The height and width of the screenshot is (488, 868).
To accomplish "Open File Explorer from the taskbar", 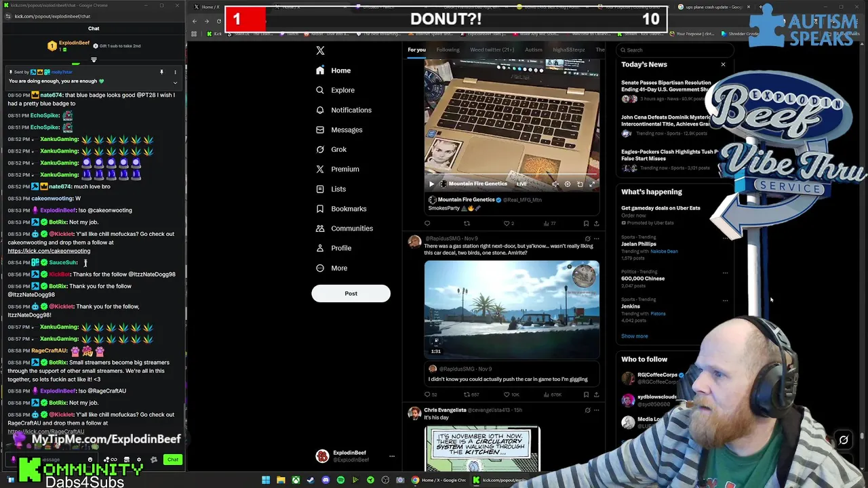I will click(281, 481).
